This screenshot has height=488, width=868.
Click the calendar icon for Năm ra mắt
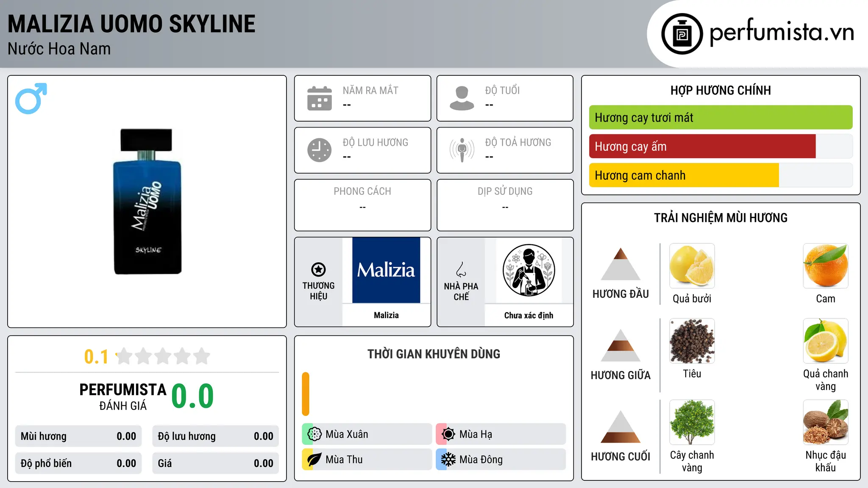320,98
